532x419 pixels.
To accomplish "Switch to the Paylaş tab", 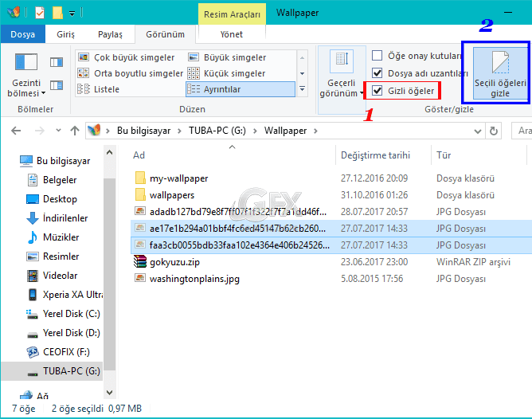I will (110, 34).
